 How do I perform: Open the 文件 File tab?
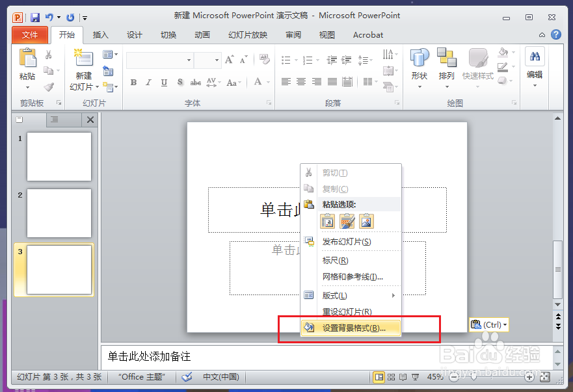point(30,35)
